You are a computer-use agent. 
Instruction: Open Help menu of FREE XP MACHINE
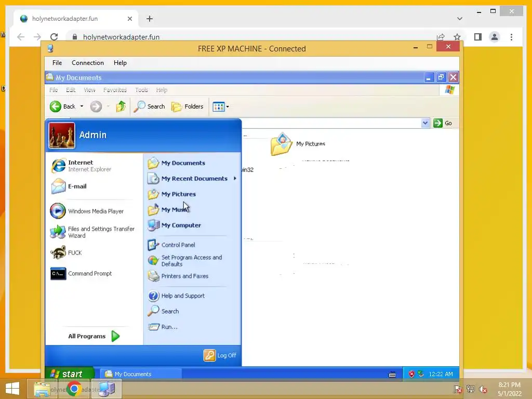[120, 63]
